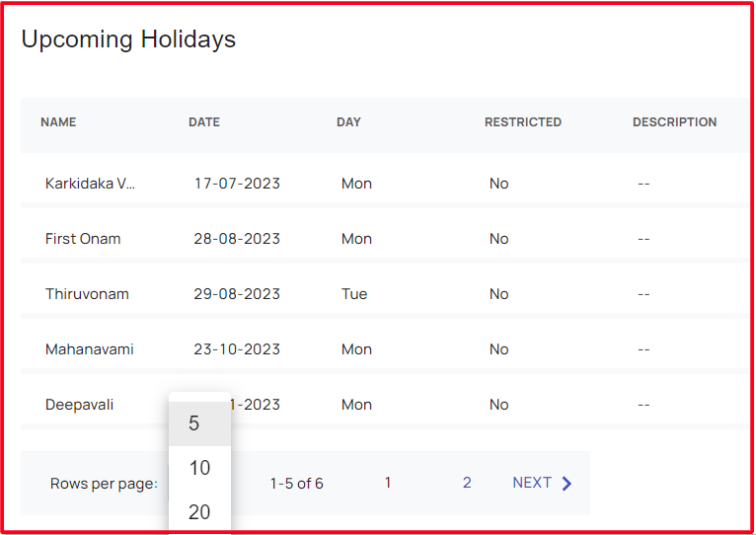Select the Karkidaka V... holiday name
Screen dimensions: 756x535
[x=90, y=184]
